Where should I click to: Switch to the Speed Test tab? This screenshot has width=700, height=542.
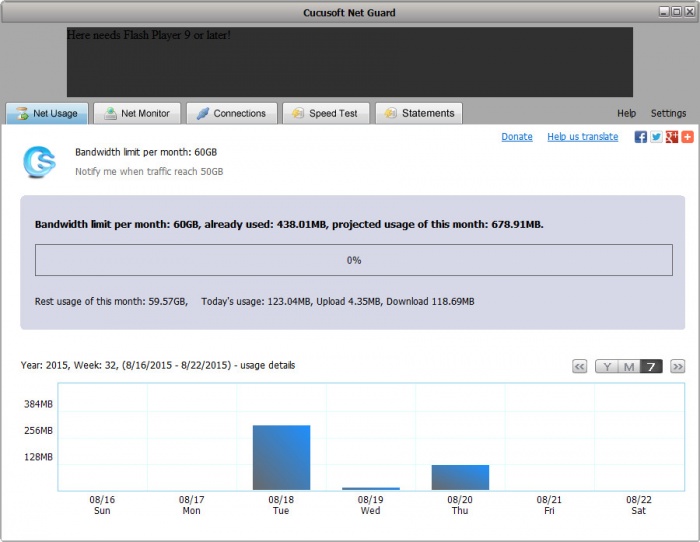[x=326, y=113]
